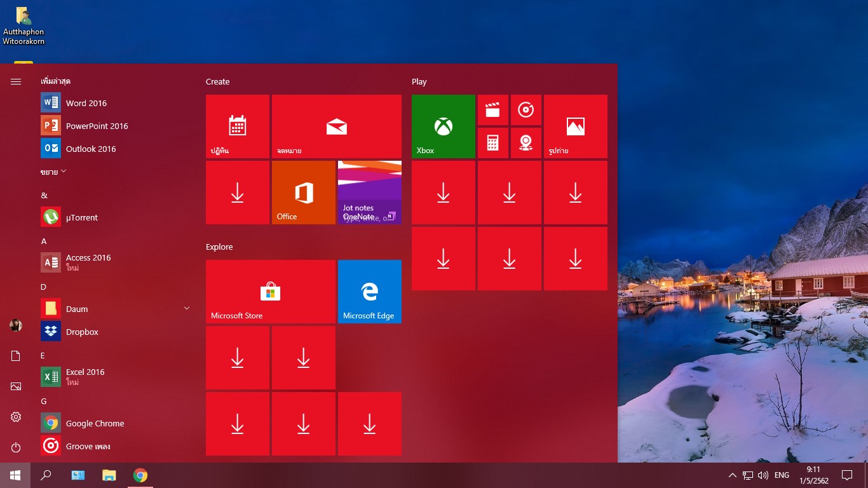Open Access 2016
Viewport: 868px width, 488px height.
click(x=114, y=262)
